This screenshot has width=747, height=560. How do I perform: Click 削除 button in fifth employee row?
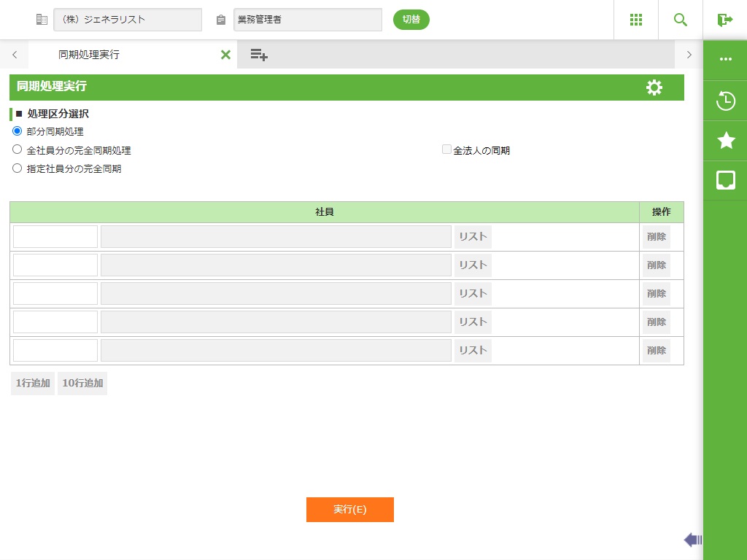pyautogui.click(x=657, y=351)
